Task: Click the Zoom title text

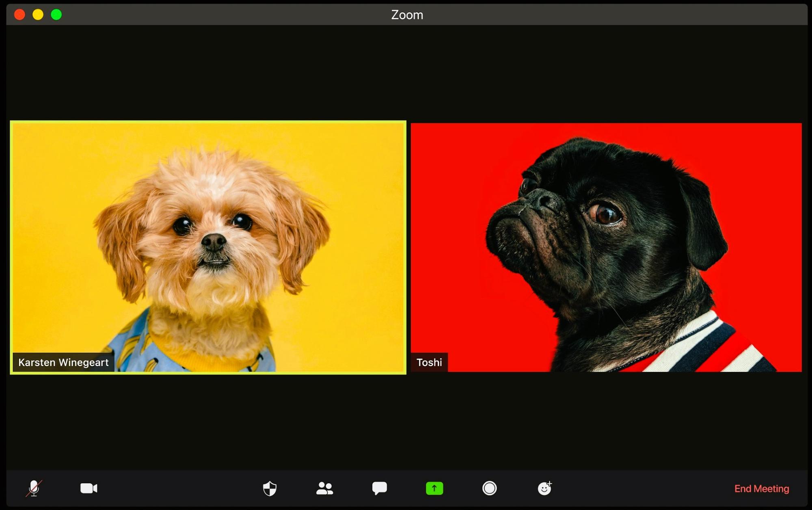Action: coord(407,15)
